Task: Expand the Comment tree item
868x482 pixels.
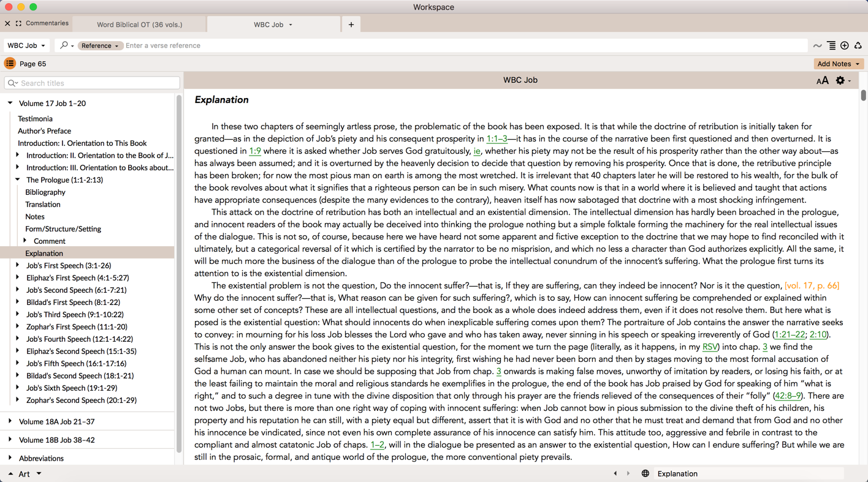Action: click(x=25, y=241)
